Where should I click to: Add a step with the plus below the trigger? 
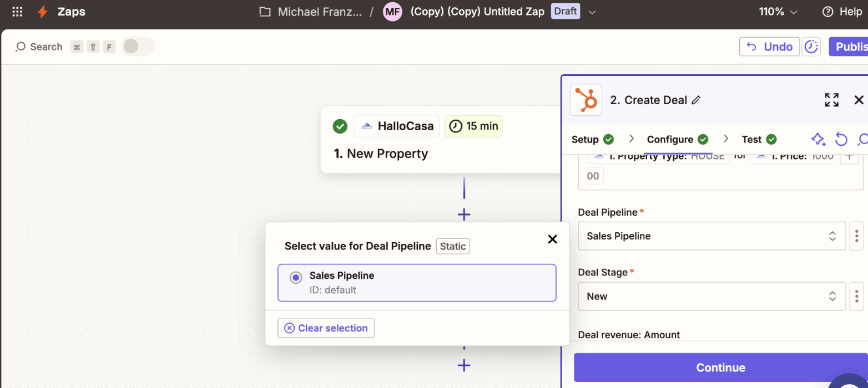click(464, 215)
